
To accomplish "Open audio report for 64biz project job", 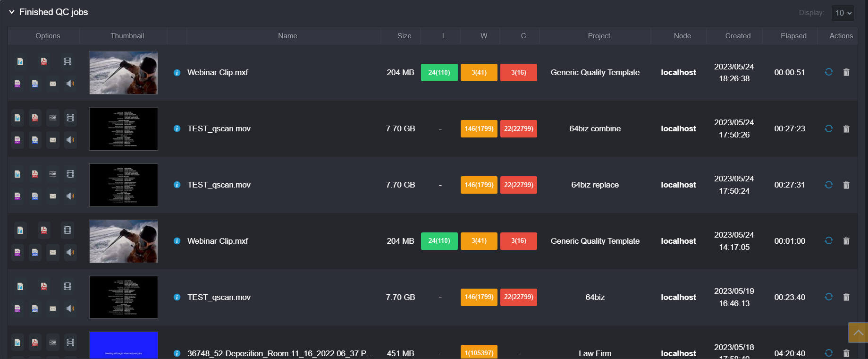I will click(x=70, y=308).
